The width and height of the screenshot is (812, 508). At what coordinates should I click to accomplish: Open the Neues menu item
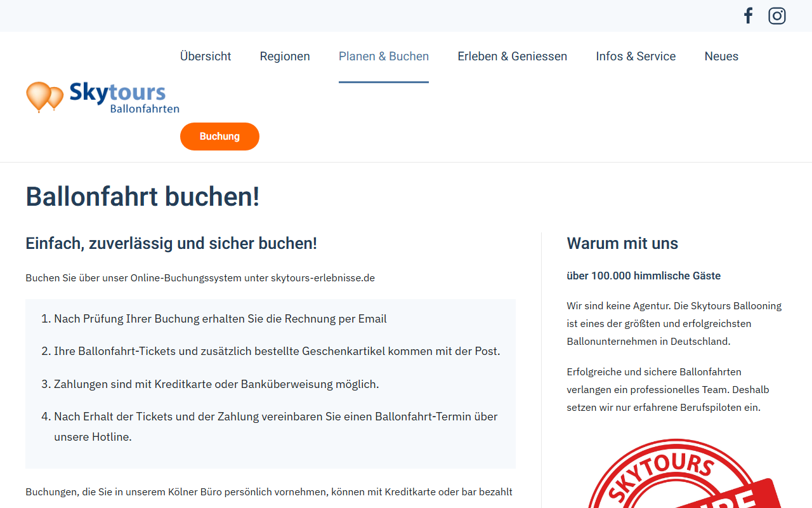click(x=721, y=57)
